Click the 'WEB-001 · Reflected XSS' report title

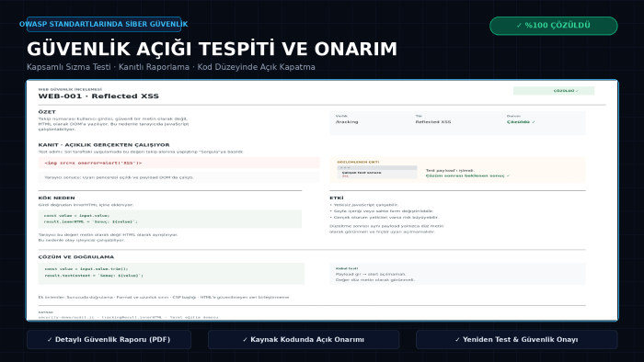[98, 96]
